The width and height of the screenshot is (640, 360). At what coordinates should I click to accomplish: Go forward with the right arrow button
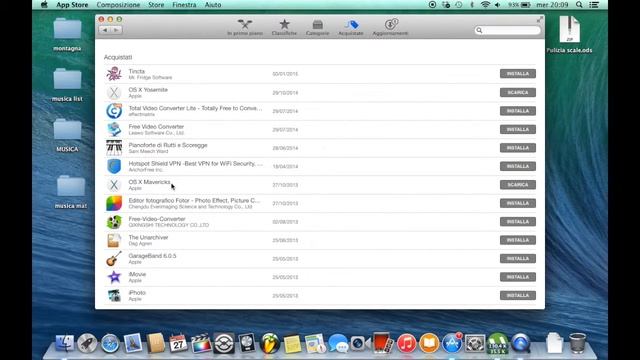tap(116, 30)
